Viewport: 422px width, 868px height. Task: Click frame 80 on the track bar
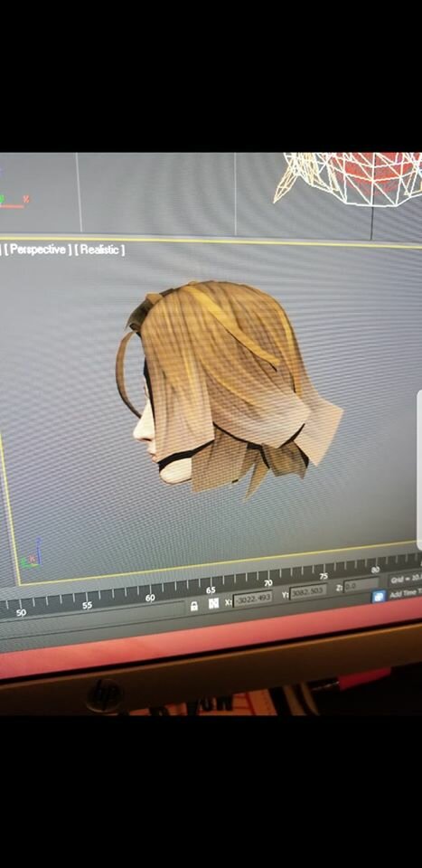(x=376, y=570)
